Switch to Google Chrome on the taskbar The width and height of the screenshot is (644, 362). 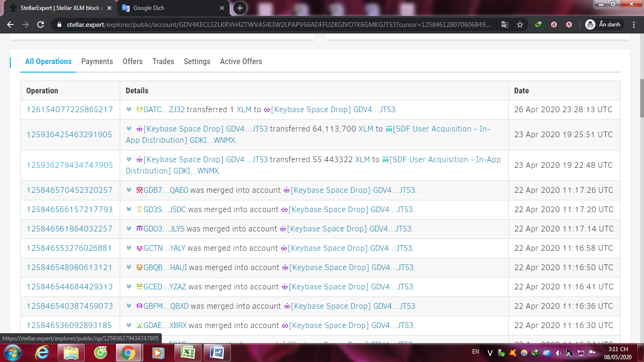[128, 353]
